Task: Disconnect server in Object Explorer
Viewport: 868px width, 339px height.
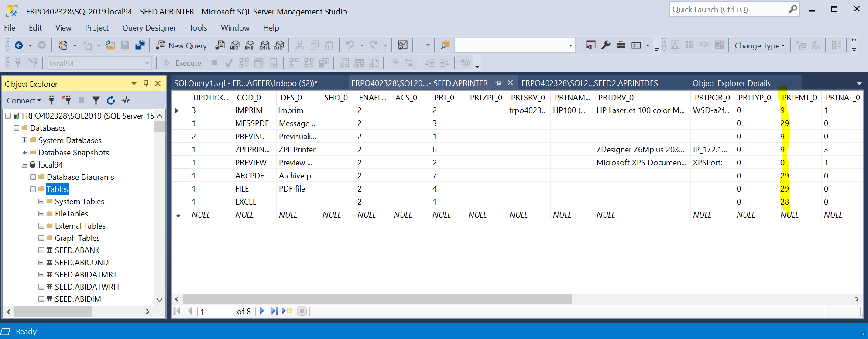Action: pyautogui.click(x=66, y=100)
